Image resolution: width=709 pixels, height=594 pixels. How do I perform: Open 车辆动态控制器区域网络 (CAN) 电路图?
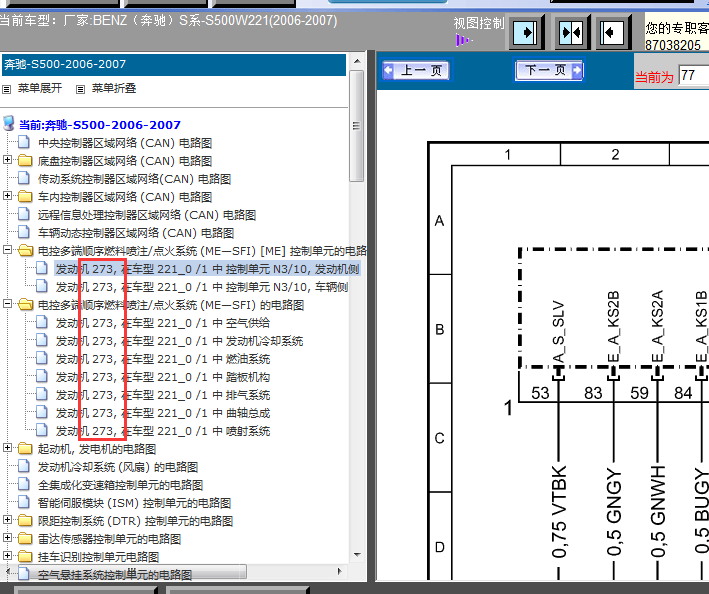point(136,233)
